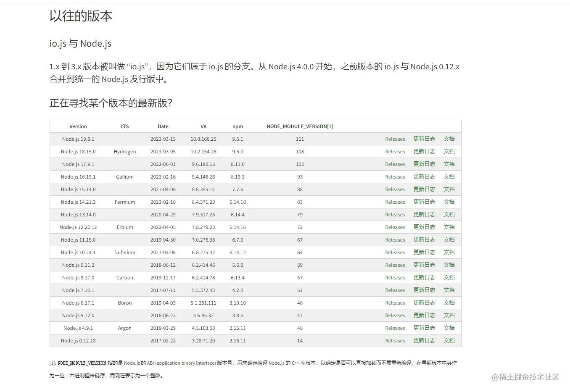Open 更新日志 for Node.js 19.8.1
This screenshot has height=392, width=570.
pyautogui.click(x=424, y=139)
